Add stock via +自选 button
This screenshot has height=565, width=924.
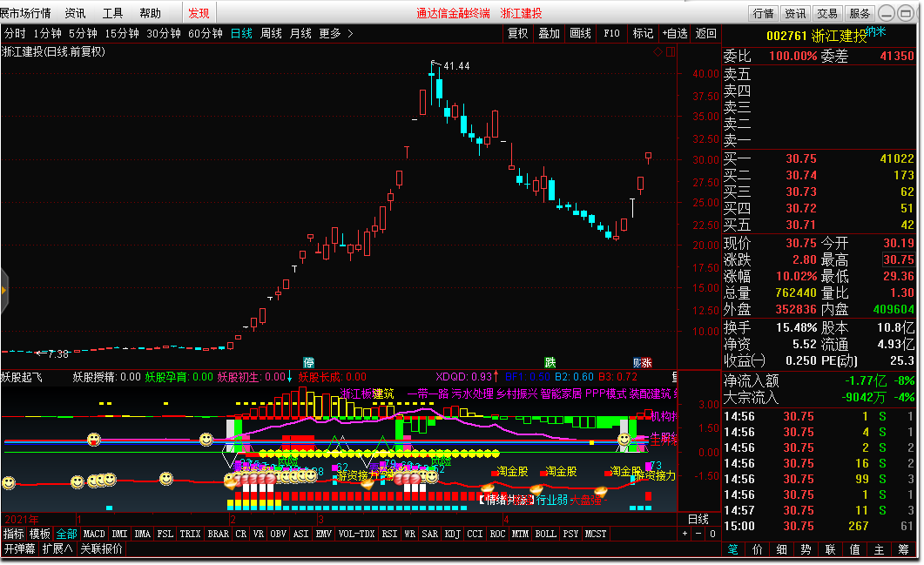675,34
